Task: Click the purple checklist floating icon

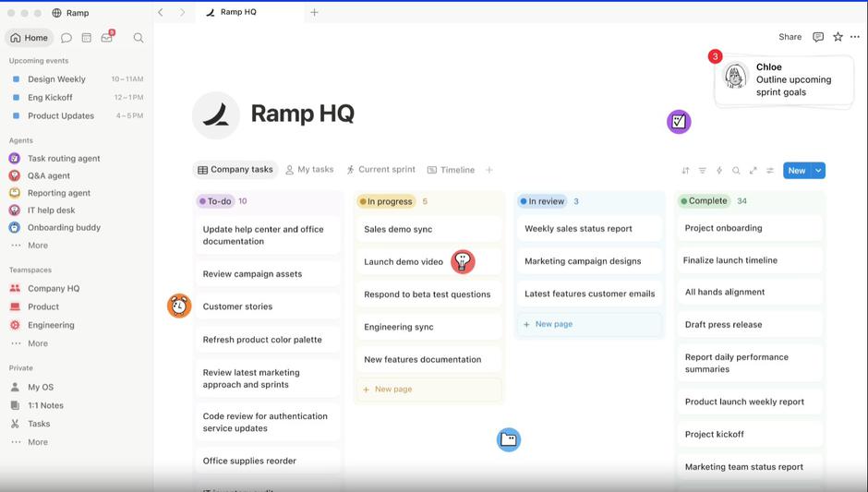Action: 679,121
